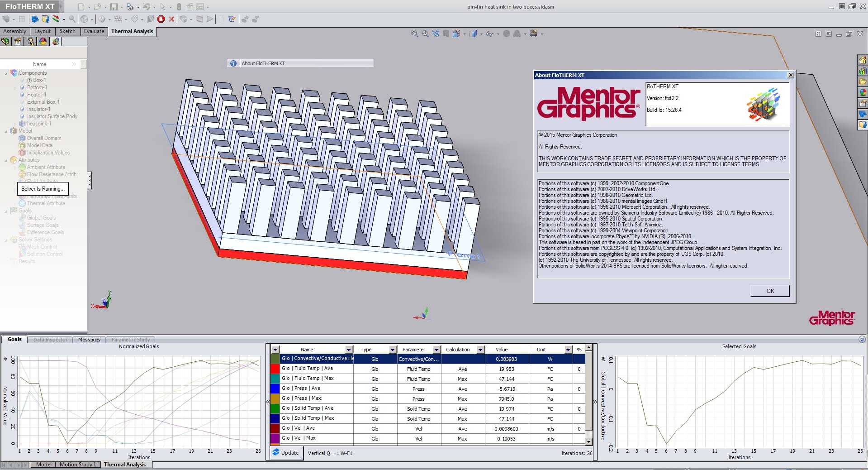
Task: Open the FloTHERM XT project tree tab icon
Action: tap(56, 42)
